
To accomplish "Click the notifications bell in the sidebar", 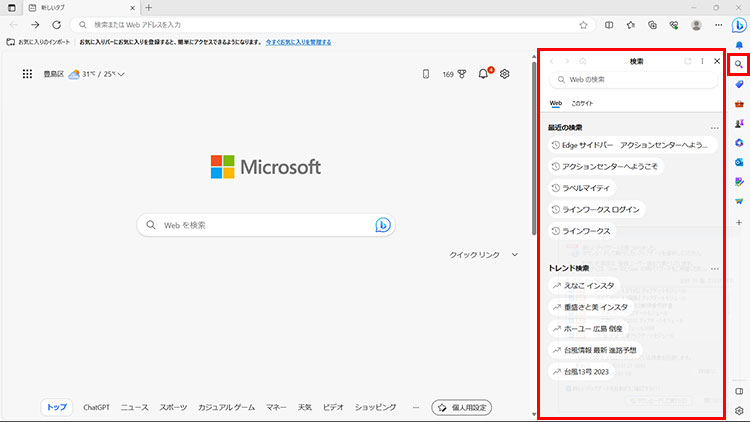I will [739, 45].
